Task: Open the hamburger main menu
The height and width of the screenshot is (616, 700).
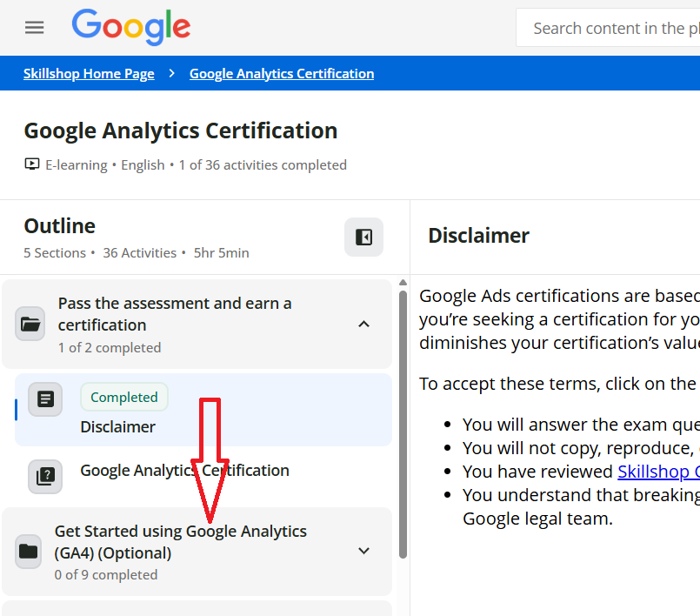Action: tap(34, 28)
